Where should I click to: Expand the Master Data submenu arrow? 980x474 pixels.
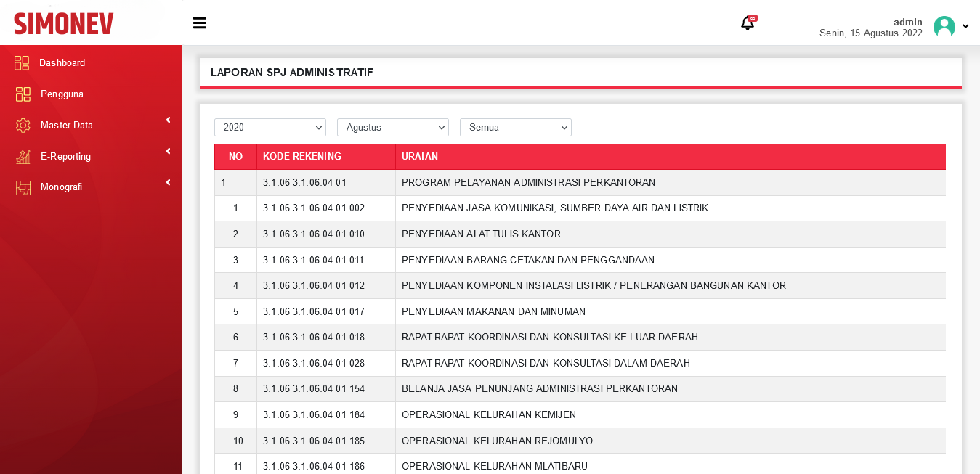168,120
